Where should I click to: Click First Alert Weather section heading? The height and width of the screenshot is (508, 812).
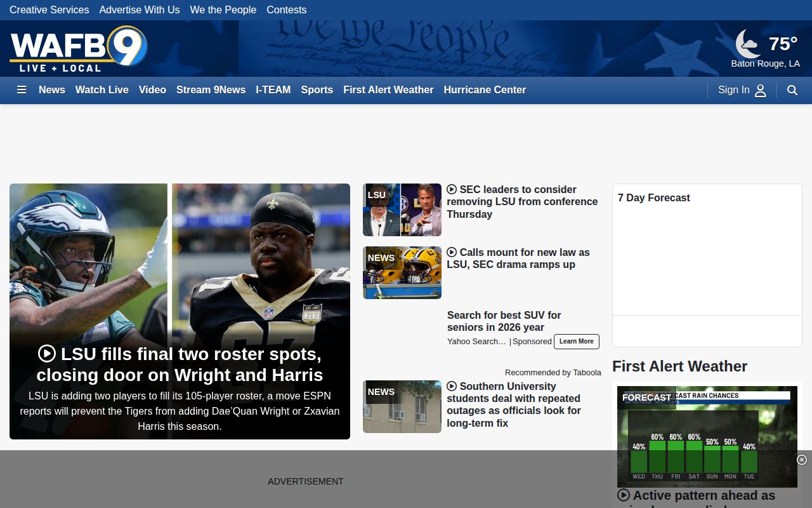(680, 366)
